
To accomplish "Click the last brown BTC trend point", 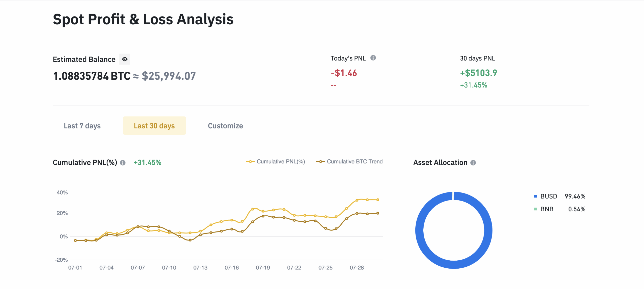I will [x=378, y=213].
